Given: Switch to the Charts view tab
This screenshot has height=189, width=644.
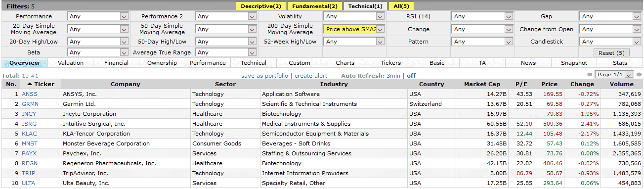Looking at the screenshot, I should coord(345,63).
